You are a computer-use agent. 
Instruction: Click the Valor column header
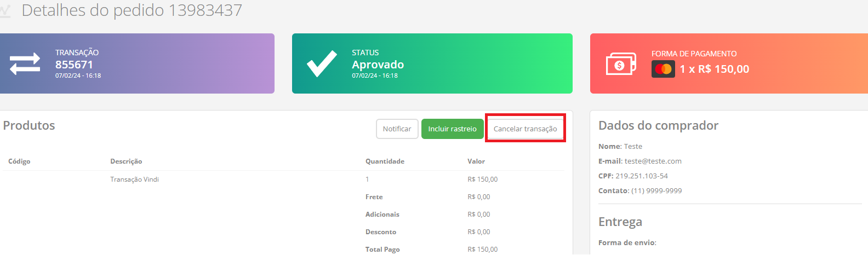476,161
